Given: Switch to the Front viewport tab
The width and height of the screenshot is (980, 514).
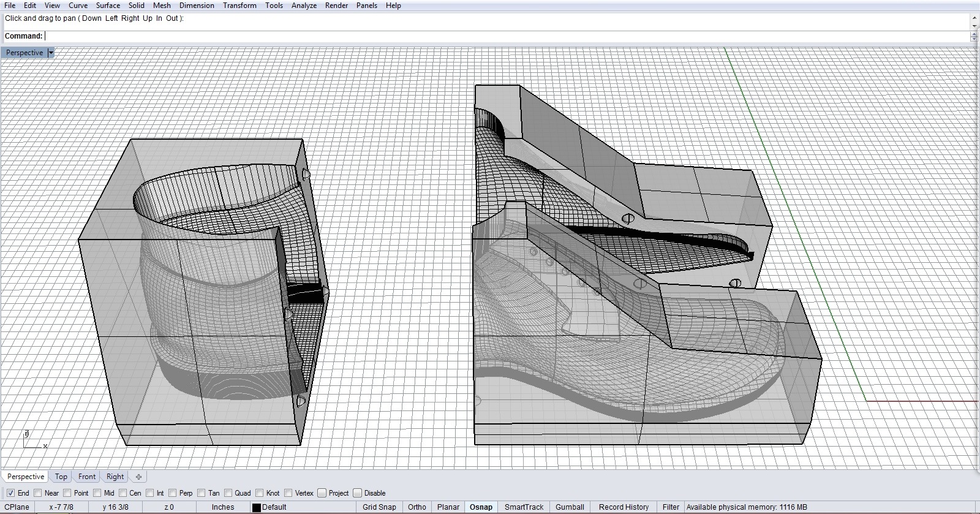Looking at the screenshot, I should [87, 477].
